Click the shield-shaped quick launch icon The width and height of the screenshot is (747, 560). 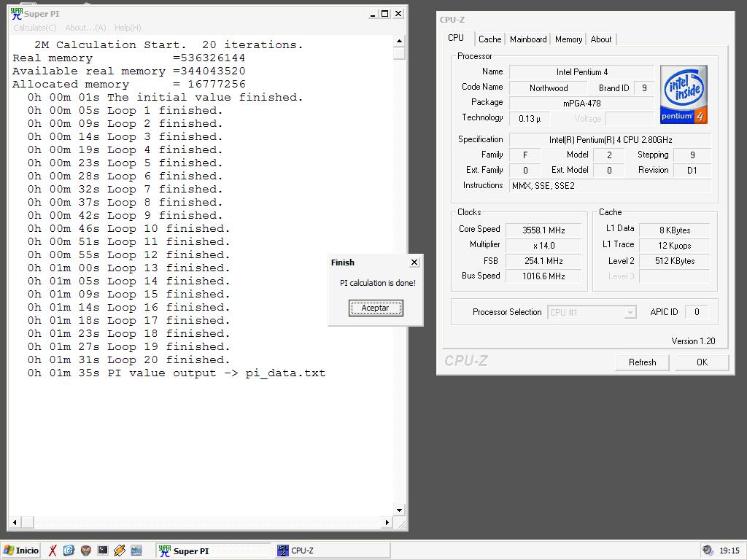[x=86, y=551]
